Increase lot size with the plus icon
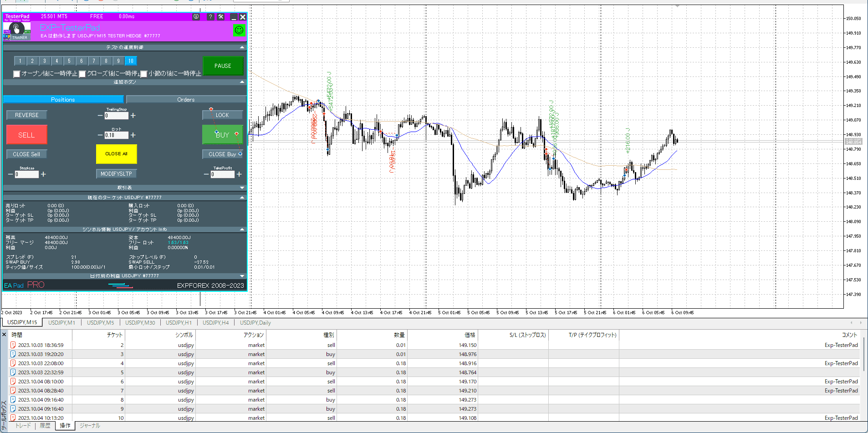Screen dimensions: 868x433 pos(133,135)
